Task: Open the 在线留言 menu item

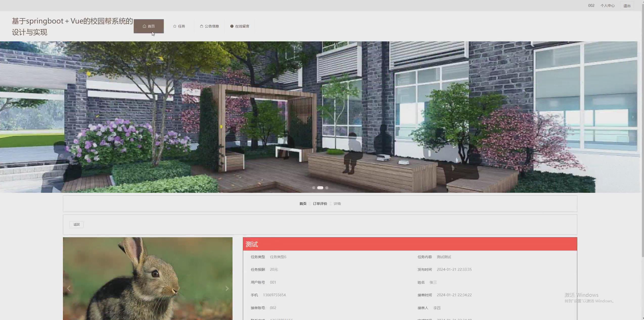Action: (x=242, y=26)
